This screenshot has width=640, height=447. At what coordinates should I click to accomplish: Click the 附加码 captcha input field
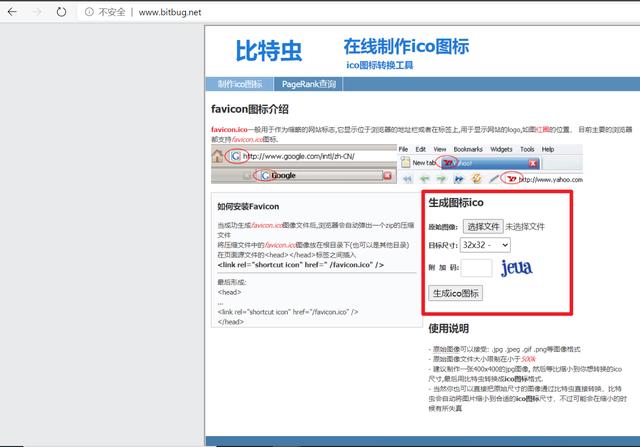click(476, 268)
